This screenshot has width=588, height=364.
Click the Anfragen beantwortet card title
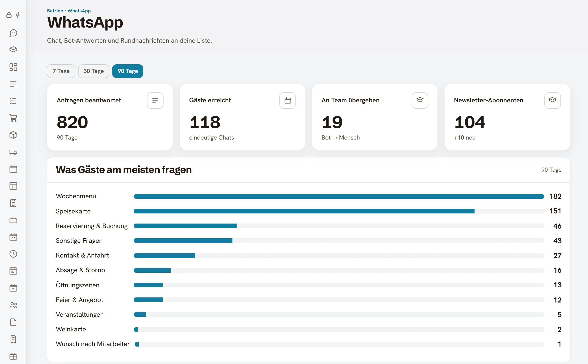[89, 100]
